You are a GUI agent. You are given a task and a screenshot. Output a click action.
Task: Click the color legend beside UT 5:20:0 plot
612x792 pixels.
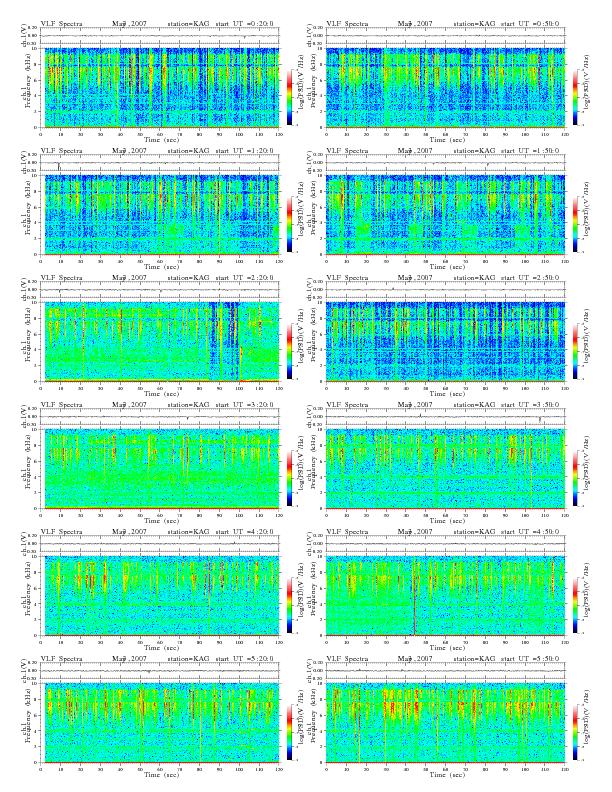tap(289, 732)
